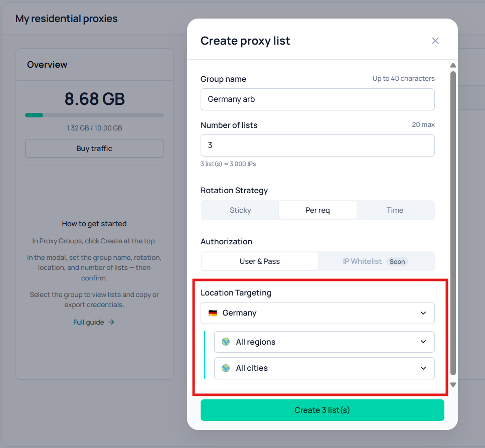Click the German flag icon

click(x=213, y=313)
